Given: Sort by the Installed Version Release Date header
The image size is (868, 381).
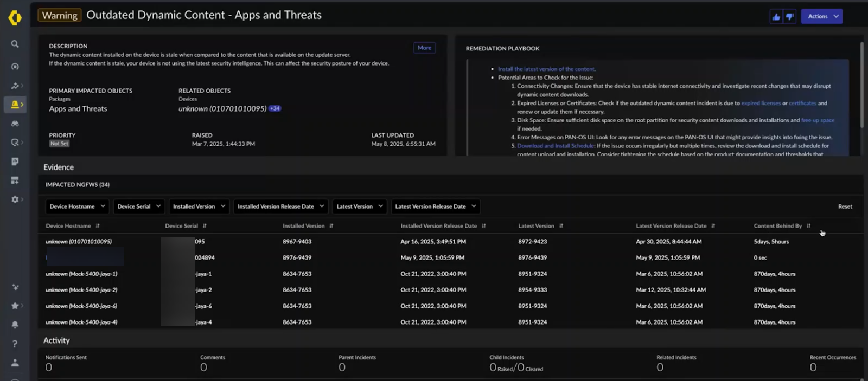Looking at the screenshot, I should point(483,226).
